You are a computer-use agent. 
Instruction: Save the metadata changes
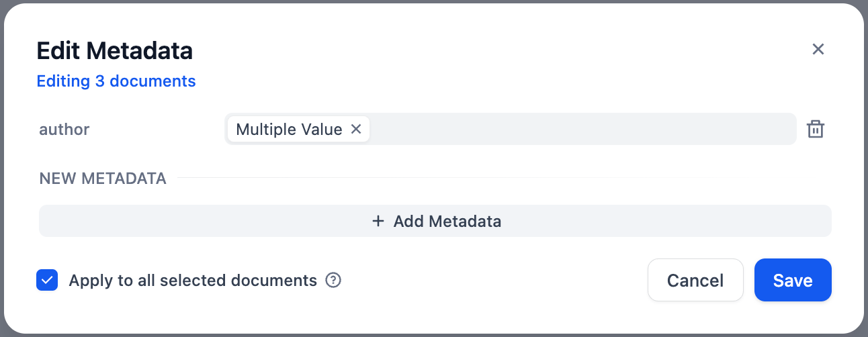(x=793, y=280)
